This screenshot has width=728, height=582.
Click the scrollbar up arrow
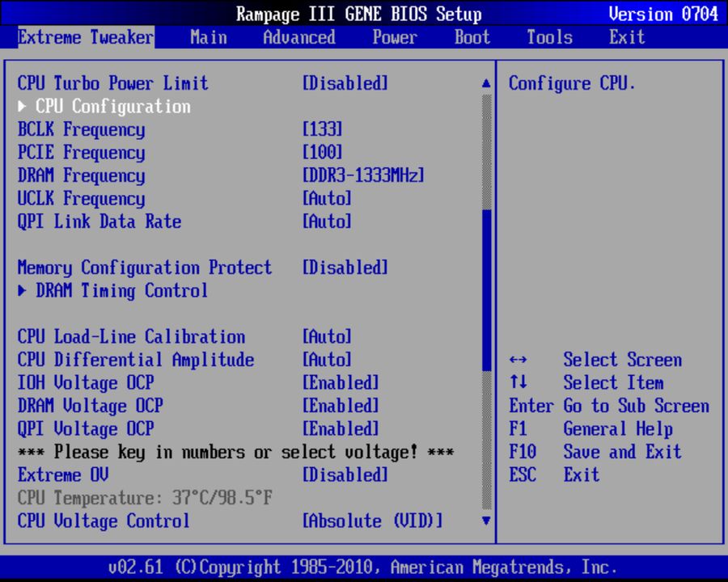click(x=486, y=83)
